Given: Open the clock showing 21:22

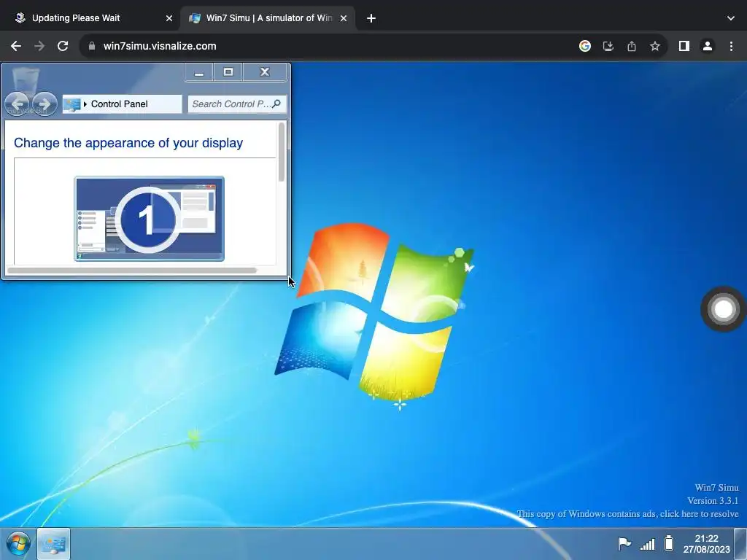Looking at the screenshot, I should [x=706, y=544].
